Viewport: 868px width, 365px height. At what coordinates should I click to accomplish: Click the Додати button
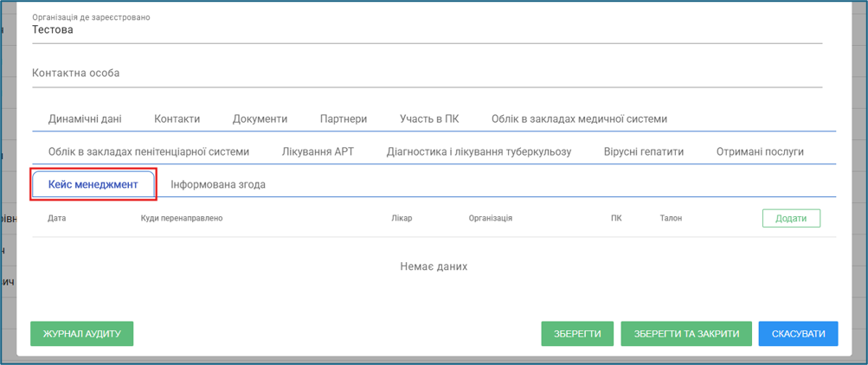[791, 218]
